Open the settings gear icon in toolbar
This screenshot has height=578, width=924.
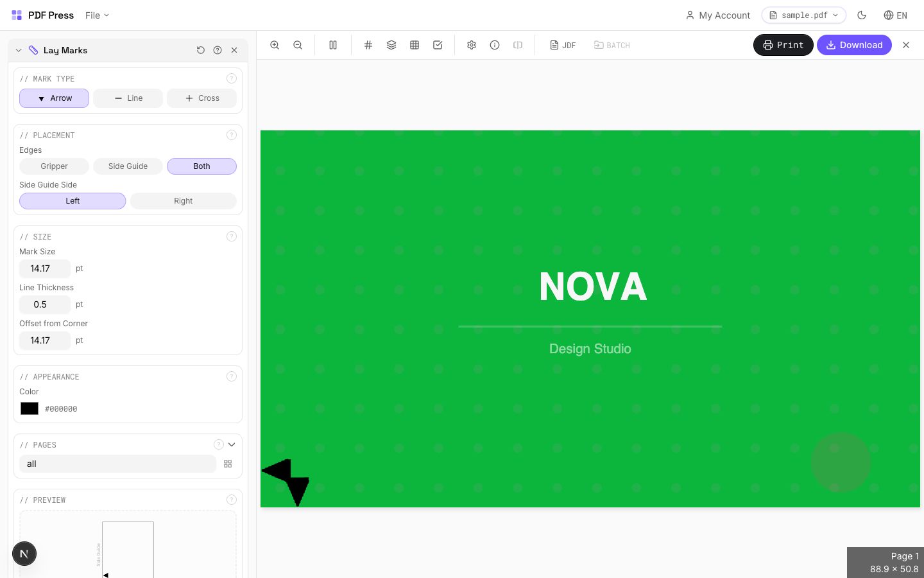[x=472, y=45]
